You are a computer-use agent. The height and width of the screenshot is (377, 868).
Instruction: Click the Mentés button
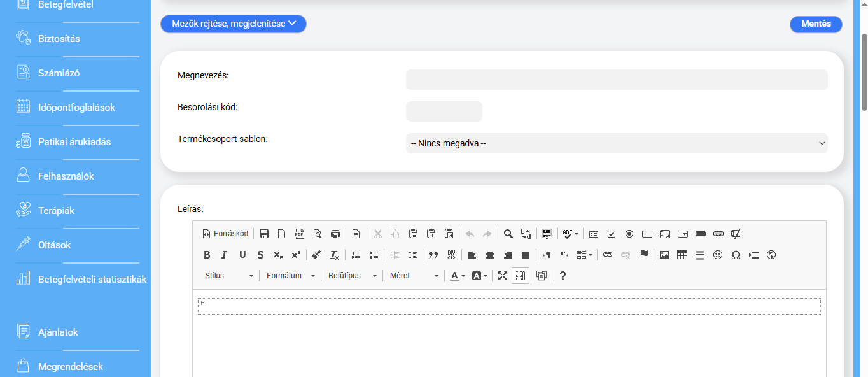tap(816, 24)
